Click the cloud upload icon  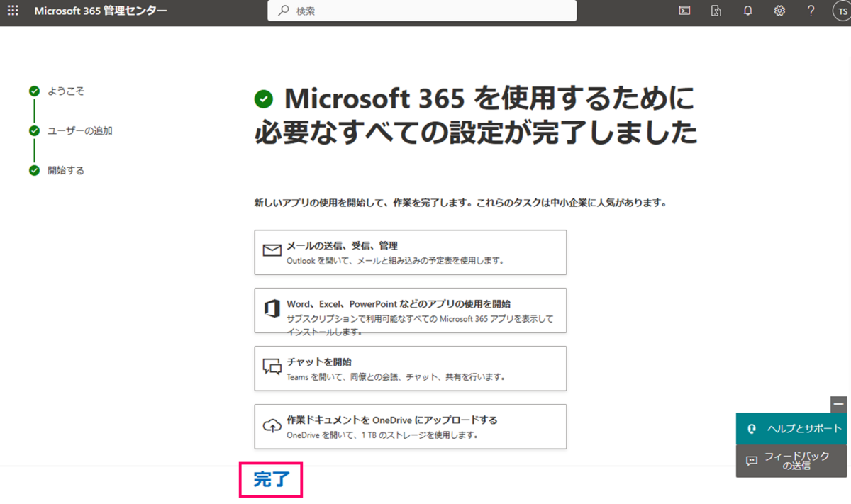pyautogui.click(x=272, y=425)
